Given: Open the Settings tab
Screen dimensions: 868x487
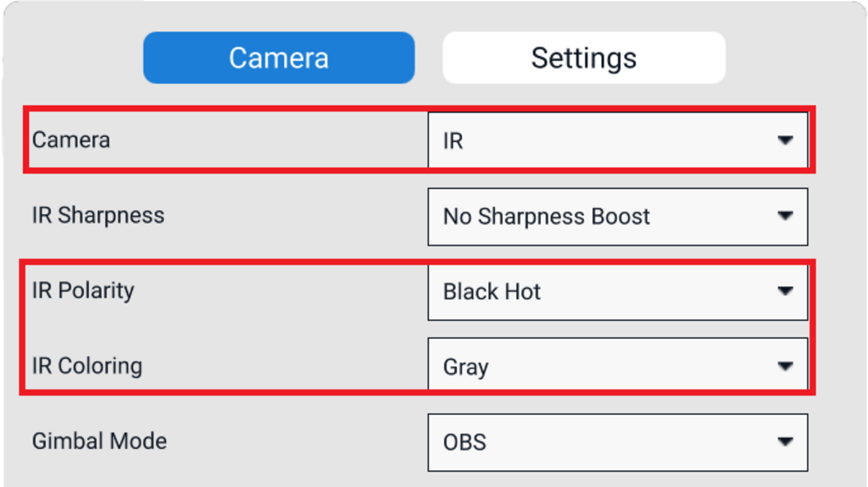Looking at the screenshot, I should click(x=583, y=58).
